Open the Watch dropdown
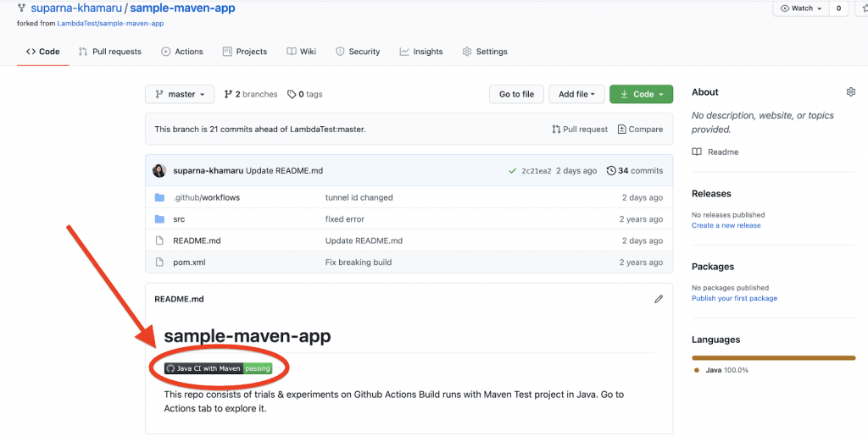 click(800, 8)
